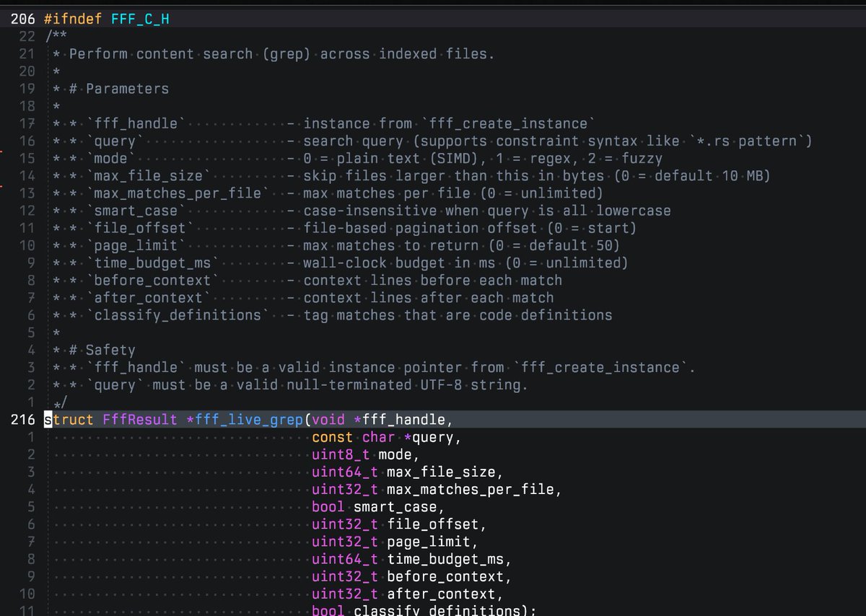Click the `time_budget_ms` doc line

[341, 263]
